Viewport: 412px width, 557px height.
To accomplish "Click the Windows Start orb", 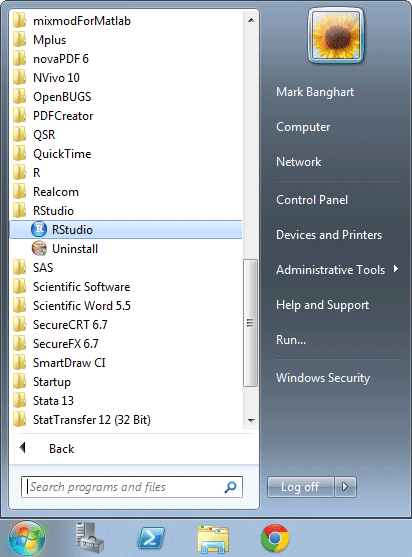I will (x=27, y=539).
